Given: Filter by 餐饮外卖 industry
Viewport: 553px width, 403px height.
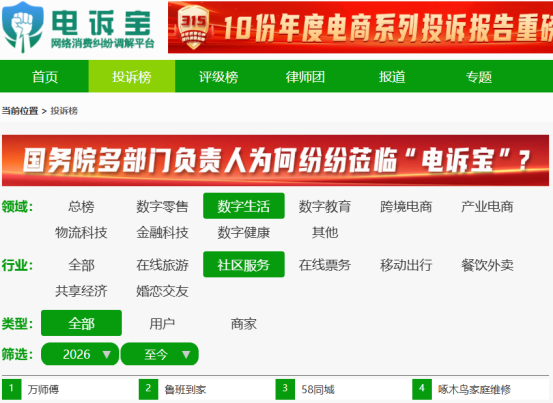Looking at the screenshot, I should click(487, 265).
